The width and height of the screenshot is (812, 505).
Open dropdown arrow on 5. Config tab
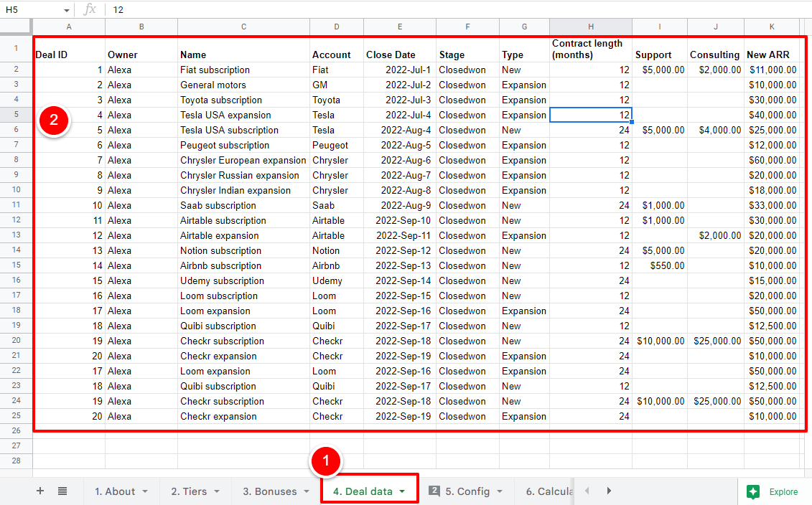pos(500,491)
